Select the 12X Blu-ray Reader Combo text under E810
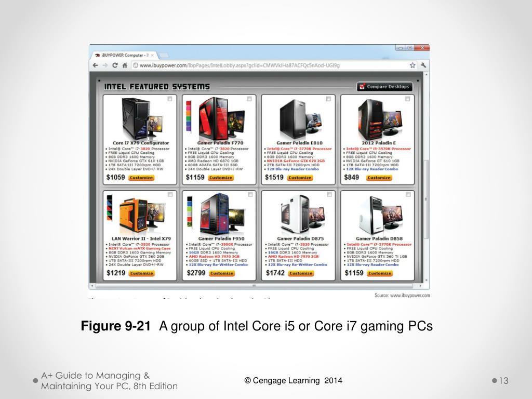The image size is (532, 399). 293,169
